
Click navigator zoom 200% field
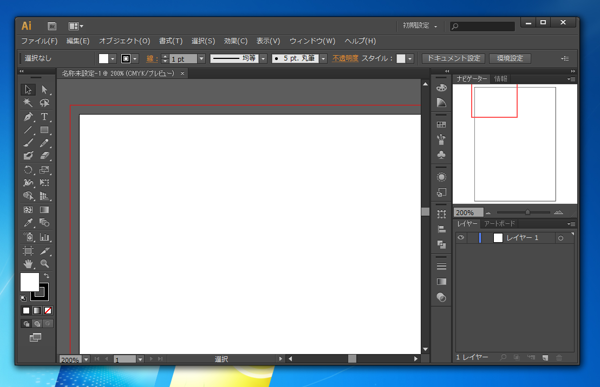click(x=468, y=212)
